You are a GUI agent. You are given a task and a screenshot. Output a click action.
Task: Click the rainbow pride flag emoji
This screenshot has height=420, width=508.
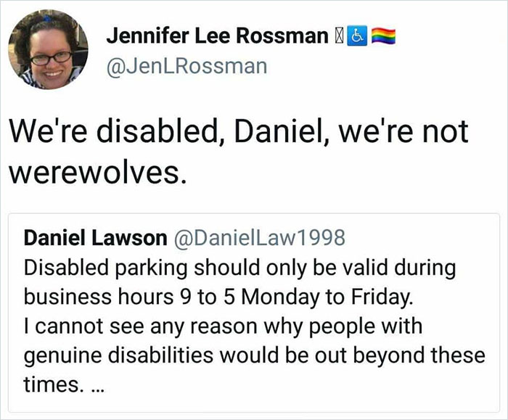[382, 37]
